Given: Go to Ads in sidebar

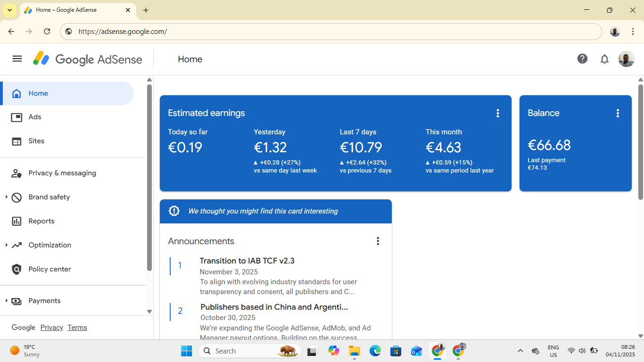Looking at the screenshot, I should coord(35,117).
